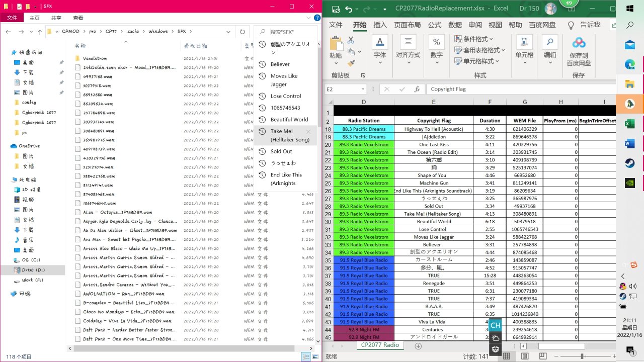The image size is (644, 362).
Task: Switch Explorer to large icons view
Action: [315, 356]
